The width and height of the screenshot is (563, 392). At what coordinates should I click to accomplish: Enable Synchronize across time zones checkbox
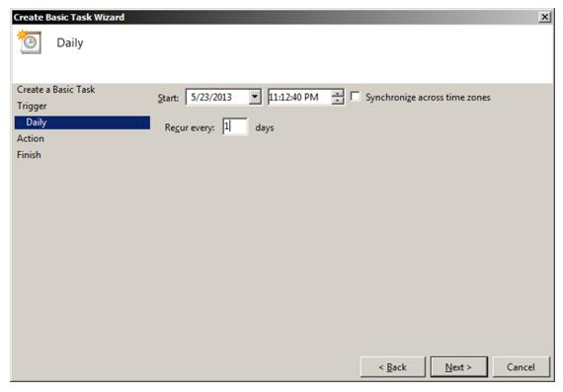click(355, 97)
